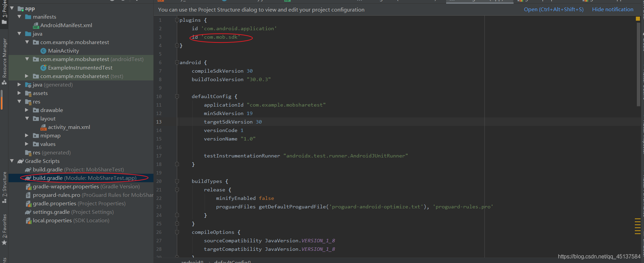644x263 pixels.
Task: Open build.gradle (Module: MobShareTest.app)
Action: pos(85,178)
